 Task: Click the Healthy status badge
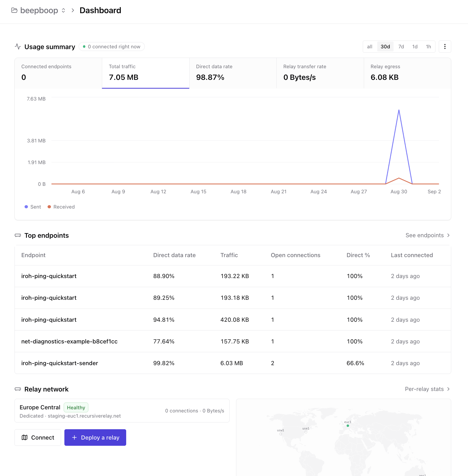pyautogui.click(x=76, y=408)
